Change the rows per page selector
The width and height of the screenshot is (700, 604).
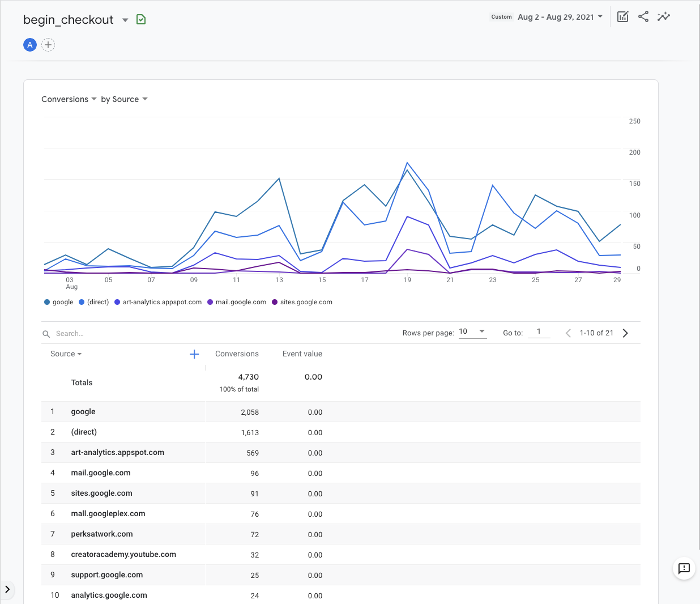coord(472,331)
